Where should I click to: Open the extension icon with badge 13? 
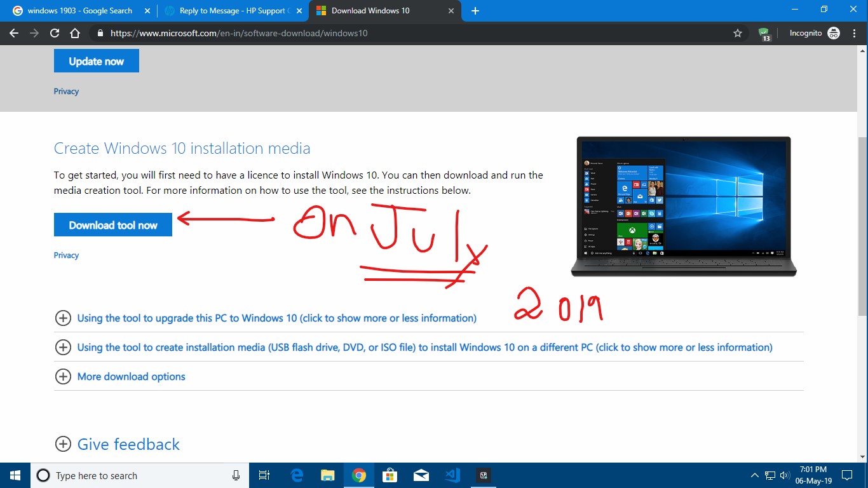coord(764,34)
